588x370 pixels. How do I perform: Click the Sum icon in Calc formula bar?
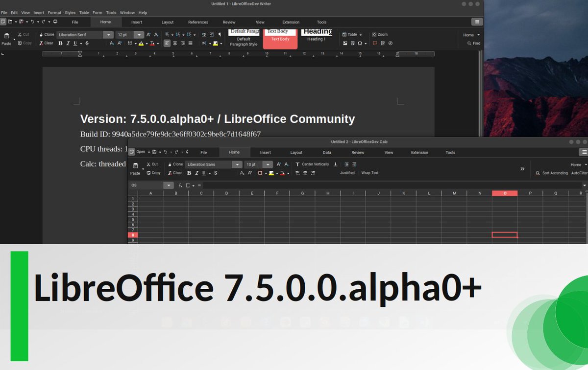[187, 185]
